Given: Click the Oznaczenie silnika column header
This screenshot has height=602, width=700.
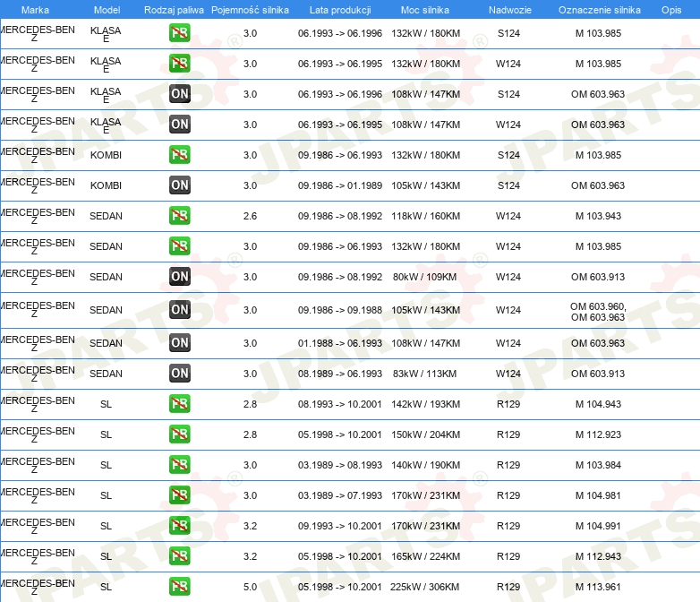Looking at the screenshot, I should click(x=599, y=10).
